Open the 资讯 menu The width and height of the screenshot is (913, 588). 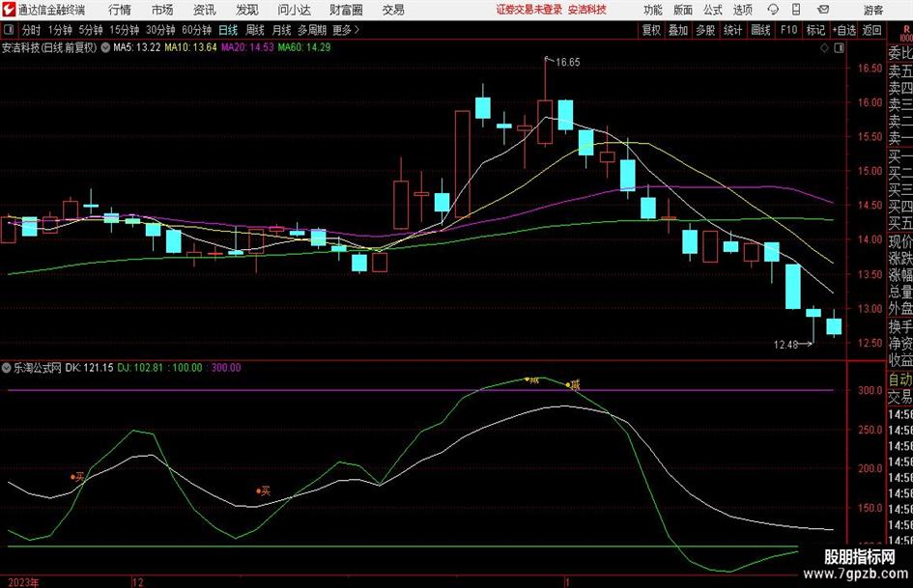[205, 10]
